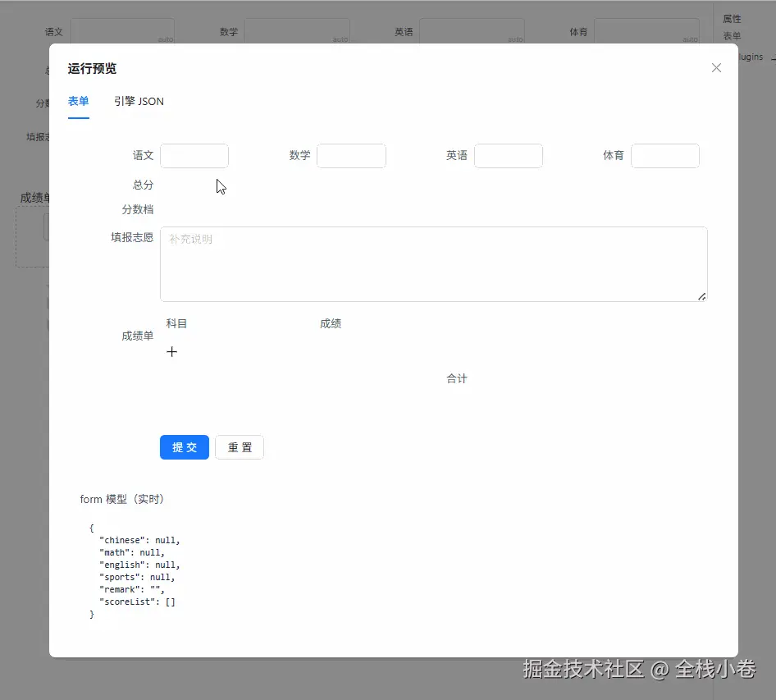This screenshot has width=776, height=700.
Task: Click the 合计 summary label
Action: pyautogui.click(x=457, y=378)
